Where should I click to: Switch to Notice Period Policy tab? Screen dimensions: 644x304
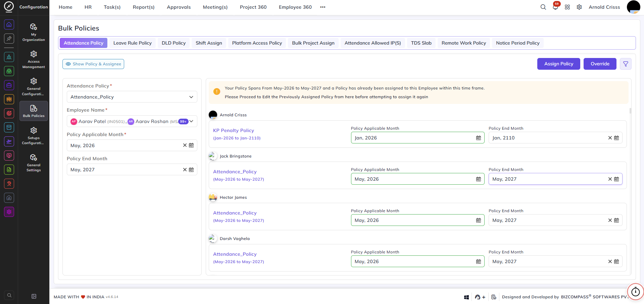(x=518, y=43)
